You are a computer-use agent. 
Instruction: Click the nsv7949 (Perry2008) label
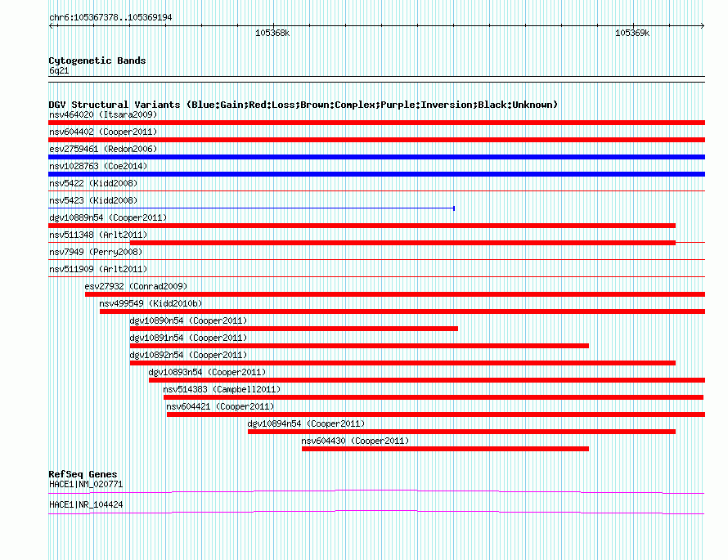pyautogui.click(x=96, y=252)
